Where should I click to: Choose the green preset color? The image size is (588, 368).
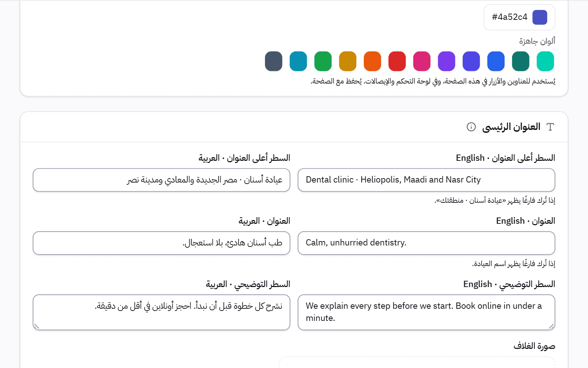click(323, 61)
